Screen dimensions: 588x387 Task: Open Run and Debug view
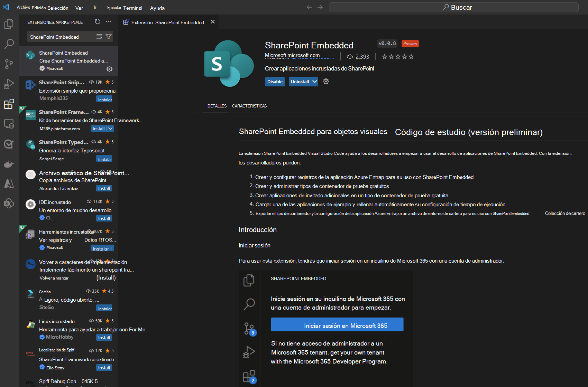9,84
